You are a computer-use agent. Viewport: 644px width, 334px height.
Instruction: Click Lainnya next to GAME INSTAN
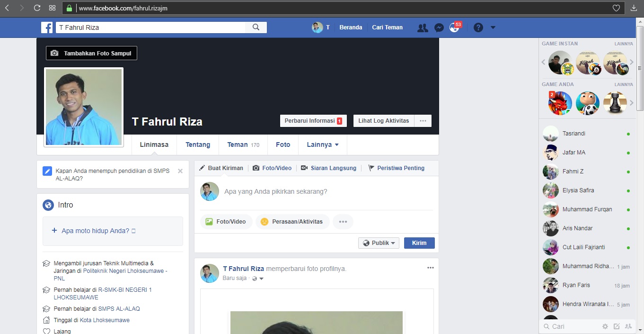pos(624,44)
